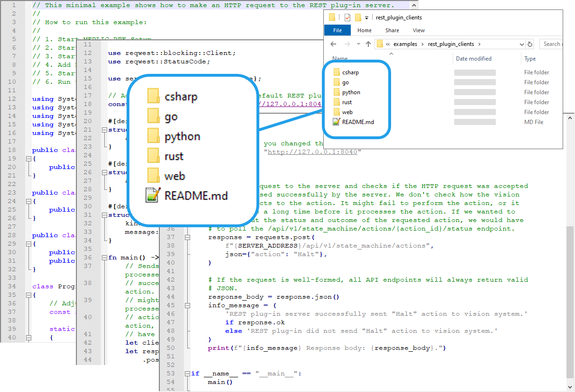Collapse the fn main fold marker at line 36

[x=104, y=258]
